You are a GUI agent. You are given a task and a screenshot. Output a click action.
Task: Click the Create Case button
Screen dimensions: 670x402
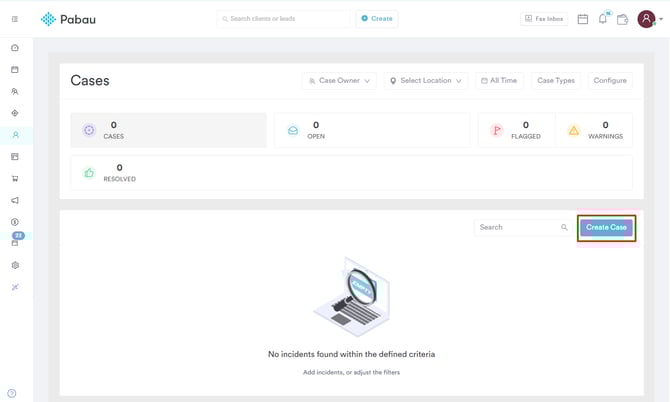(606, 228)
